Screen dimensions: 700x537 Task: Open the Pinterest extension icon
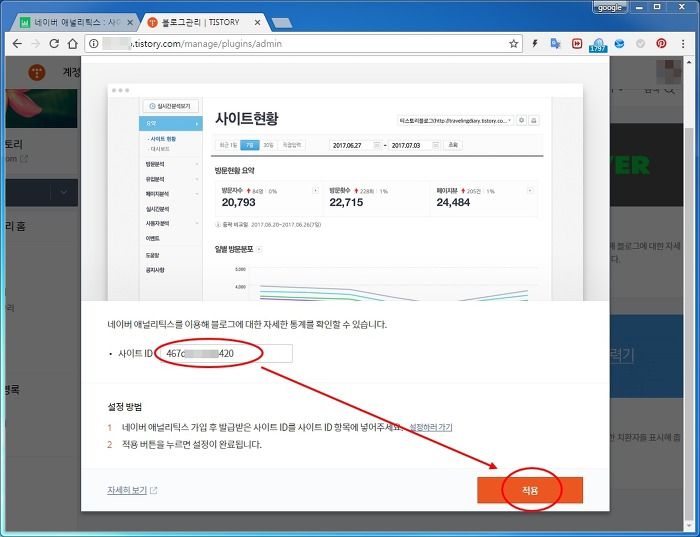click(661, 44)
